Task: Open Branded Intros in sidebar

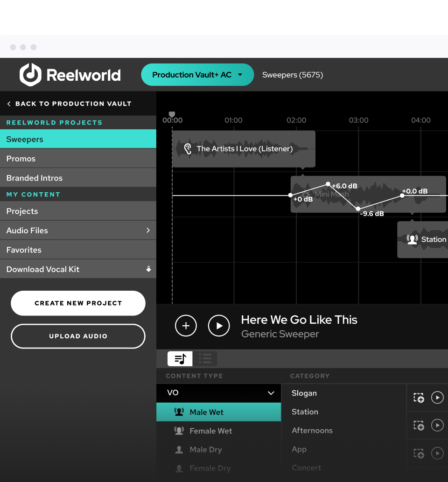Action: 35,178
